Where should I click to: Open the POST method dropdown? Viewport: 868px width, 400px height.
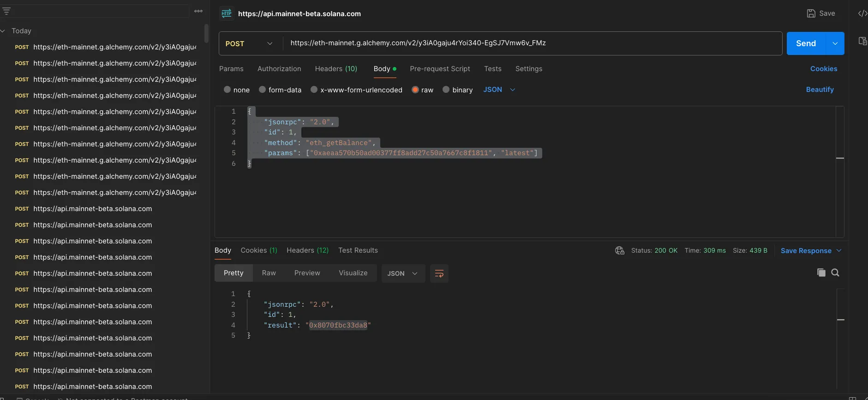click(249, 43)
